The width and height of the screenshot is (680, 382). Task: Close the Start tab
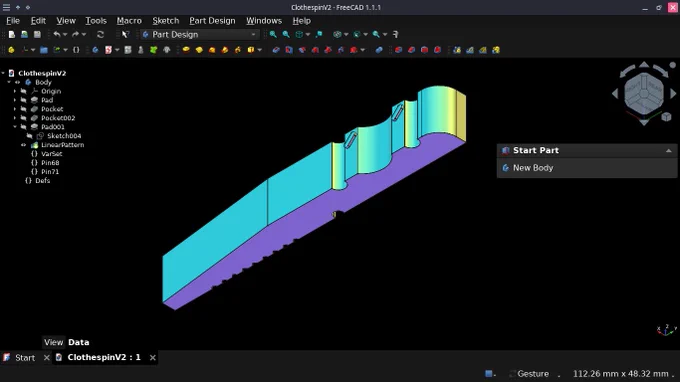coord(46,358)
